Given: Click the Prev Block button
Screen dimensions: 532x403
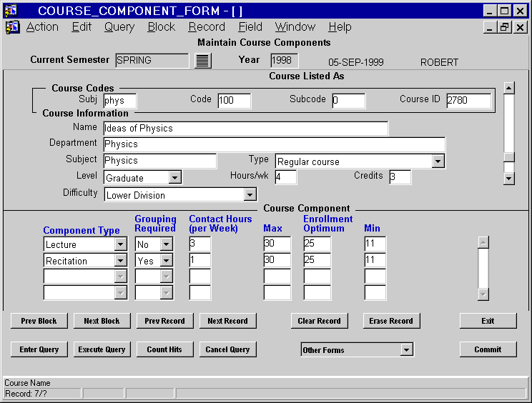Looking at the screenshot, I should point(39,321).
